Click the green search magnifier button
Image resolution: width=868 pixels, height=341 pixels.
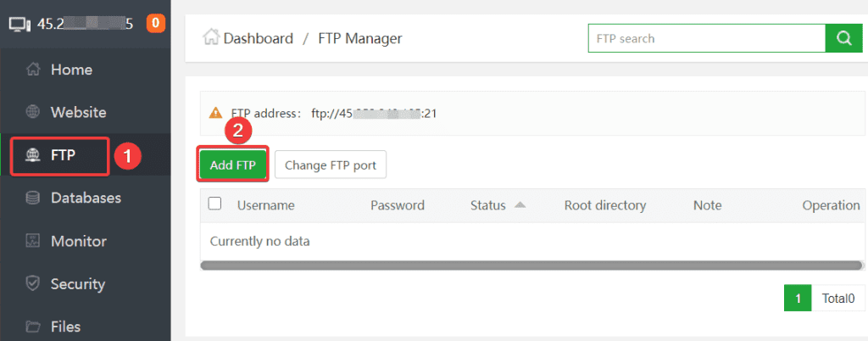pos(843,38)
